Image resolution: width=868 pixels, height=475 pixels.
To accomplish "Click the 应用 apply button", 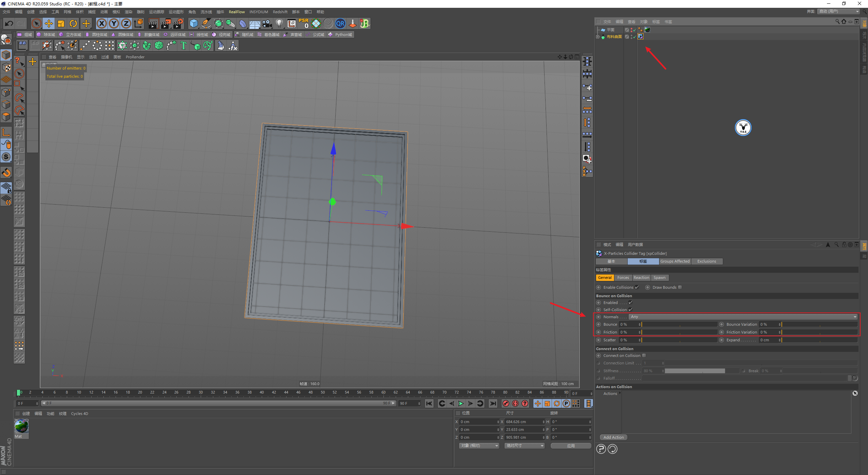I will click(x=571, y=446).
